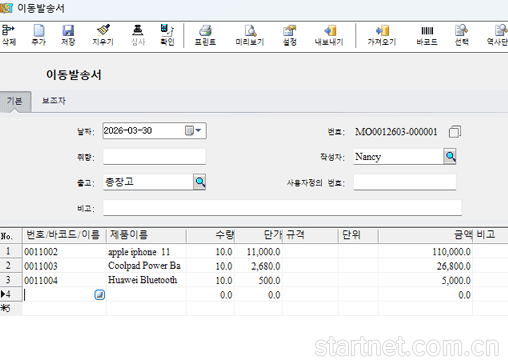Open the product lookup button in row 4

(x=99, y=295)
